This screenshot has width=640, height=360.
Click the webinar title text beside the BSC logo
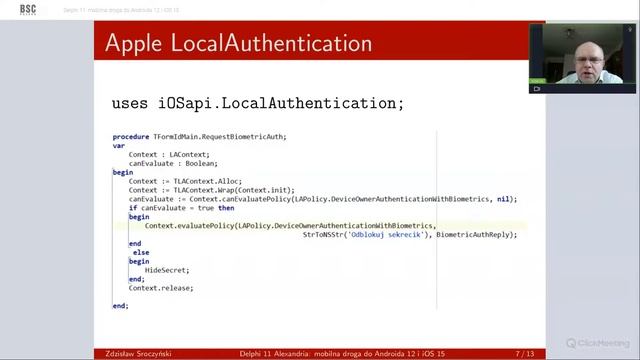click(121, 10)
